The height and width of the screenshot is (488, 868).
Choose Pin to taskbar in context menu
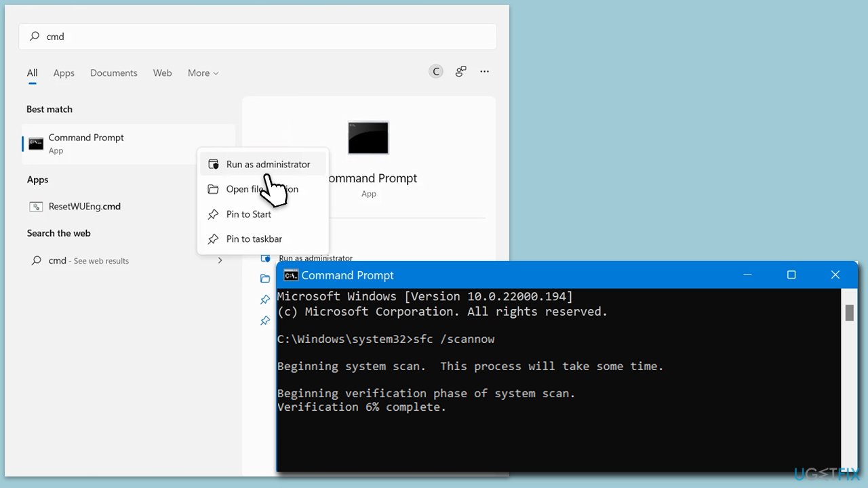pyautogui.click(x=262, y=239)
